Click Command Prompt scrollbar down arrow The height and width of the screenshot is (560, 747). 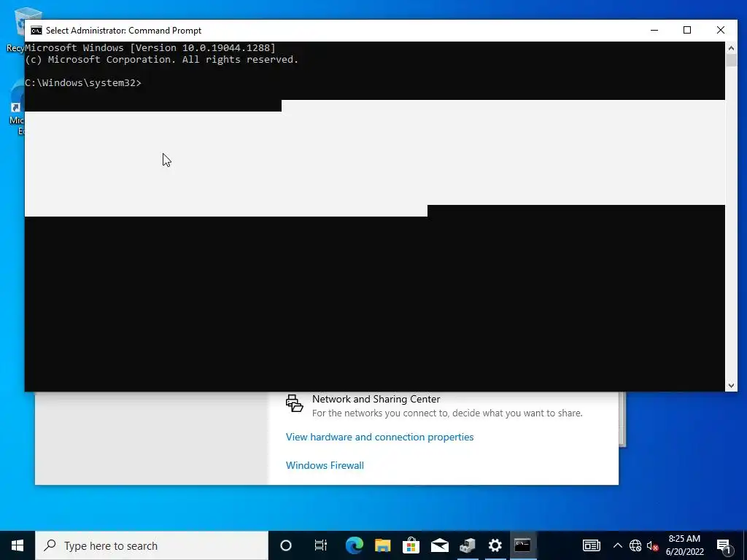point(731,386)
